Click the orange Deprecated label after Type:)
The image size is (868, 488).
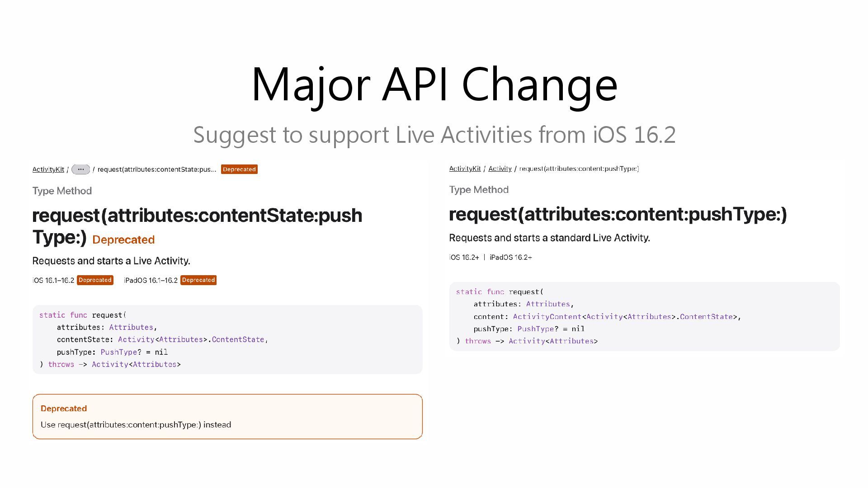123,240
